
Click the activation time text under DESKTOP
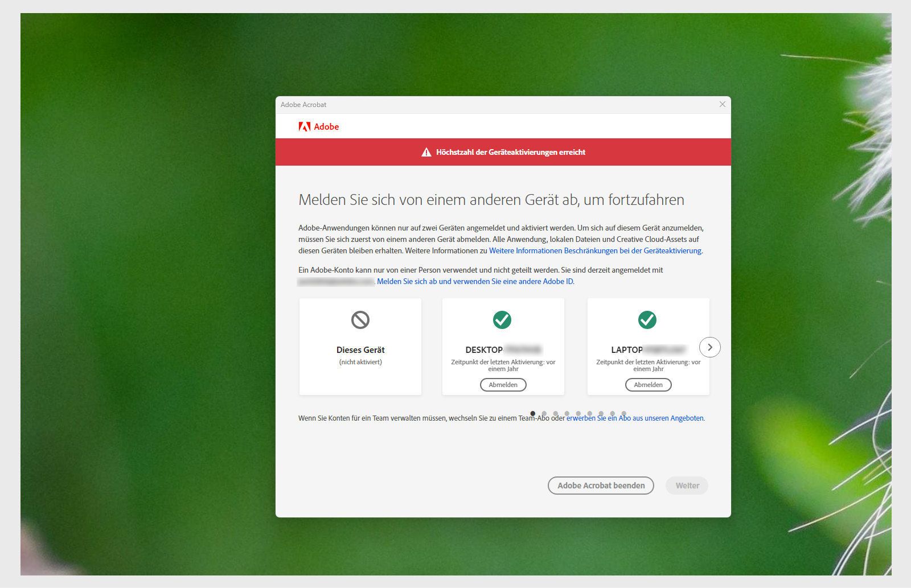click(503, 365)
